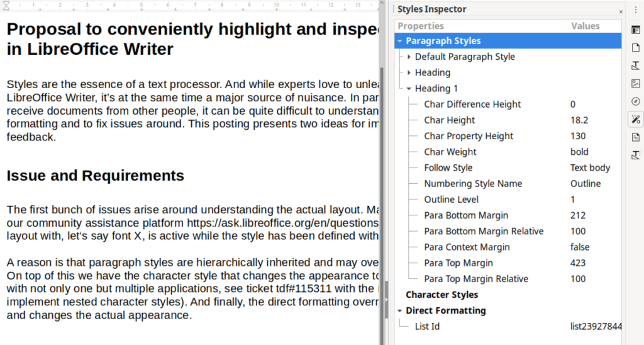Click in the paragraph beginning 'The first bunch'
This screenshot has width=644, height=345.
pyautogui.click(x=192, y=223)
